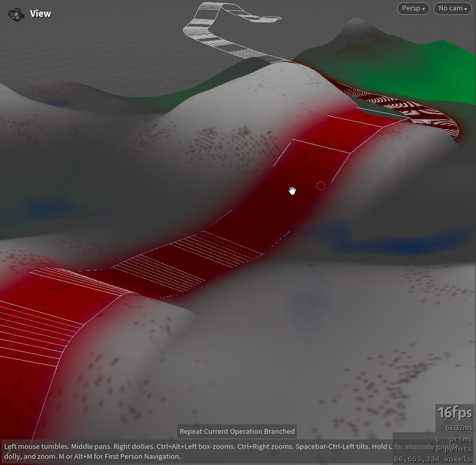Screen dimensions: 476x465
Task: Click the View camera tool icon
Action: 16,14
